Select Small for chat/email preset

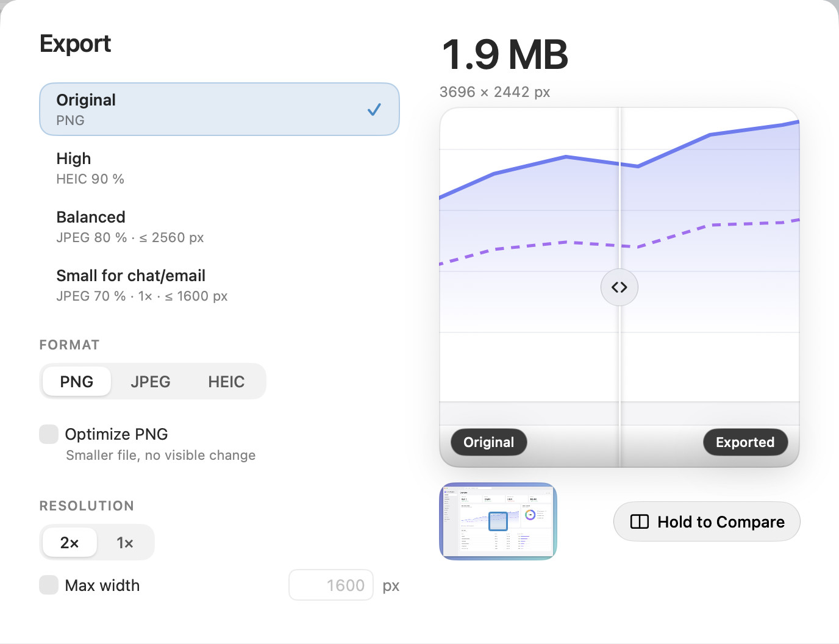[220, 285]
